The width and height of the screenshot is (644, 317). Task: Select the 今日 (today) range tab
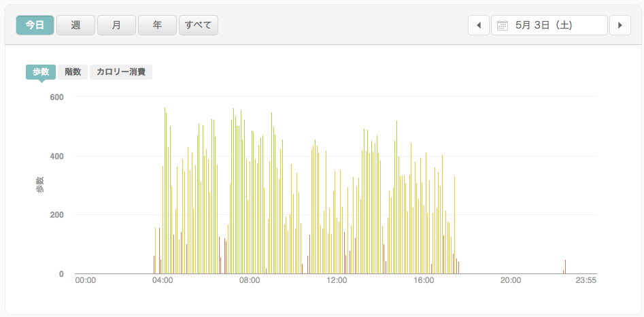pos(35,25)
